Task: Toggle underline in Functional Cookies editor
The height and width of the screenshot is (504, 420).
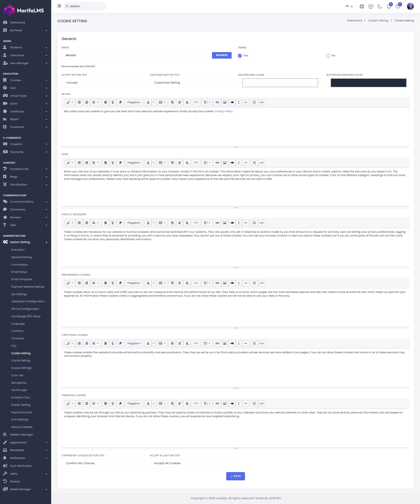Action: pos(113,343)
